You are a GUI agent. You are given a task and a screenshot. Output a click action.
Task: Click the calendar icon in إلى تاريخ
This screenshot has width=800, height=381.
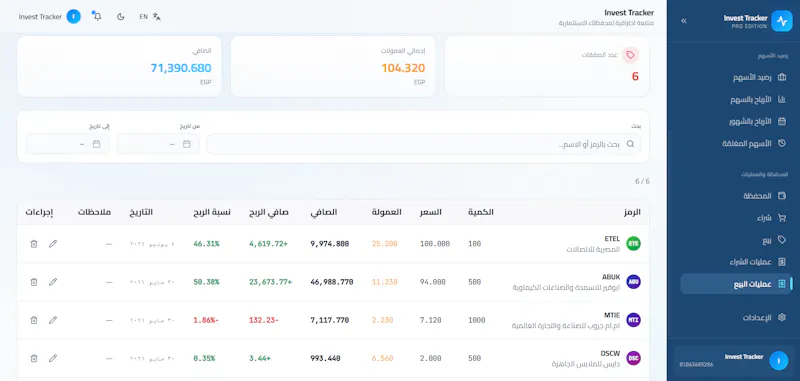[x=96, y=144]
